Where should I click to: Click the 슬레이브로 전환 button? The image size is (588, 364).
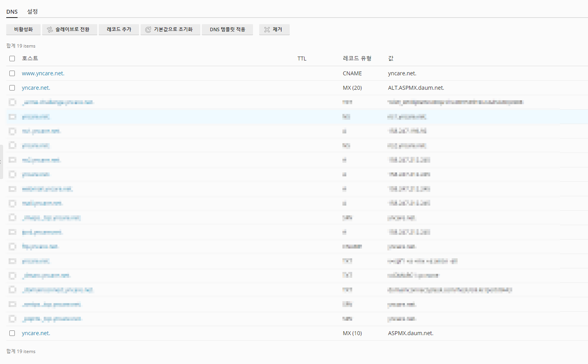click(x=69, y=30)
